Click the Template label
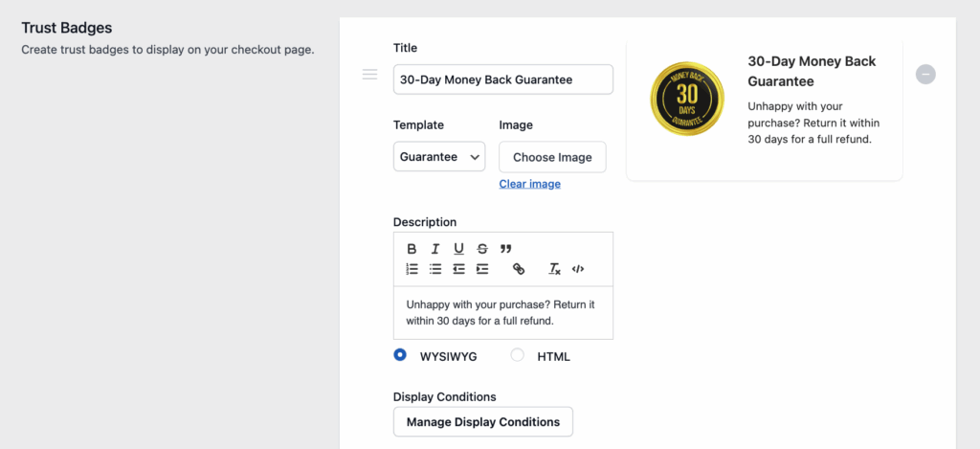 [418, 125]
